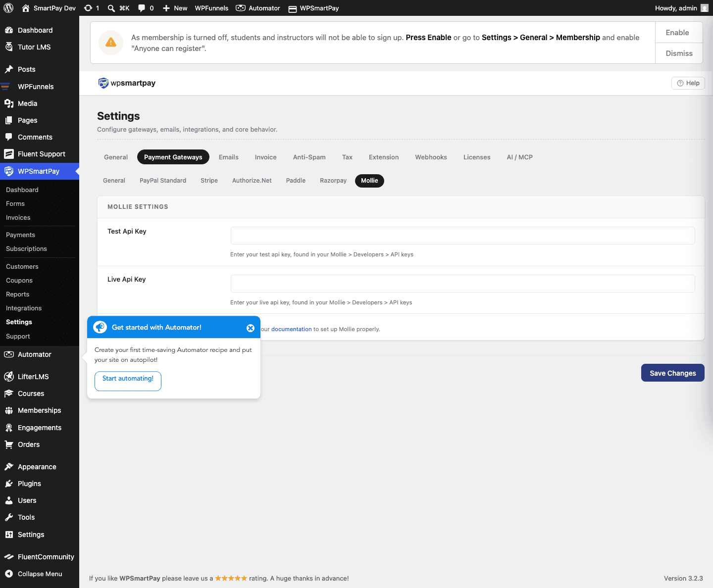The image size is (713, 588).
Task: Open the comments bubble in admin bar
Action: (x=142, y=8)
